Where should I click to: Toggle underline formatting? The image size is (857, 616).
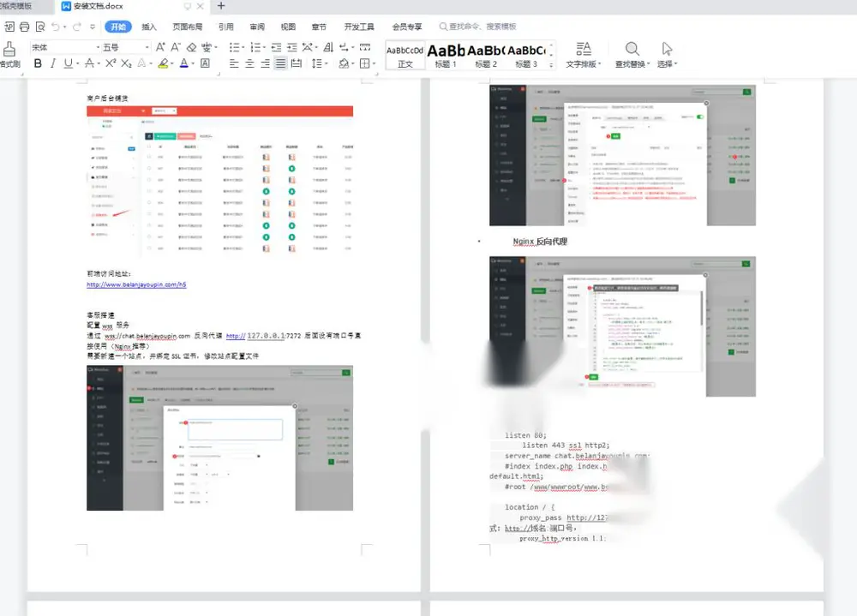(69, 63)
